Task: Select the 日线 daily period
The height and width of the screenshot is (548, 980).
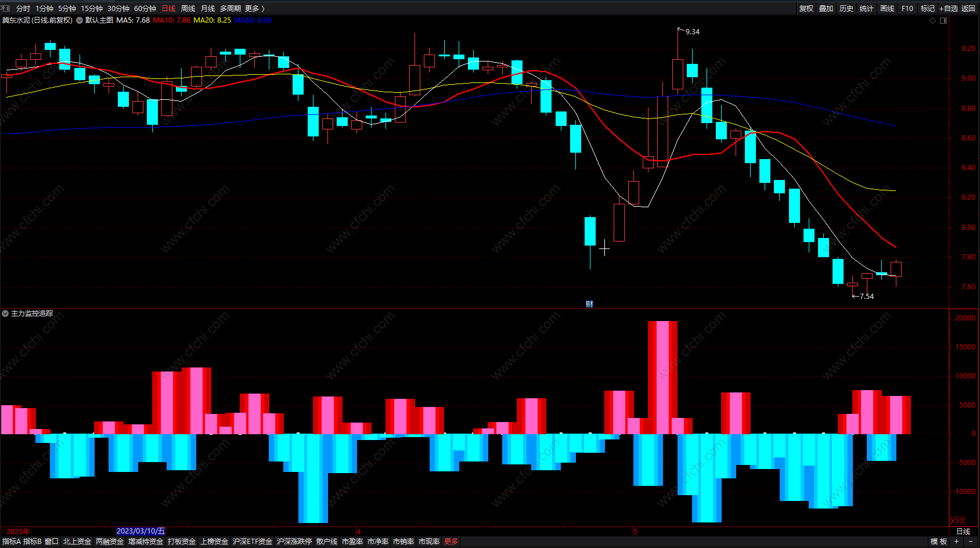Action: coord(168,9)
